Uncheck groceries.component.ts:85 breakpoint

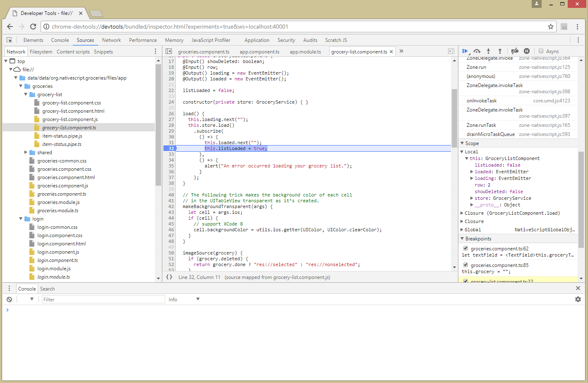(x=465, y=265)
